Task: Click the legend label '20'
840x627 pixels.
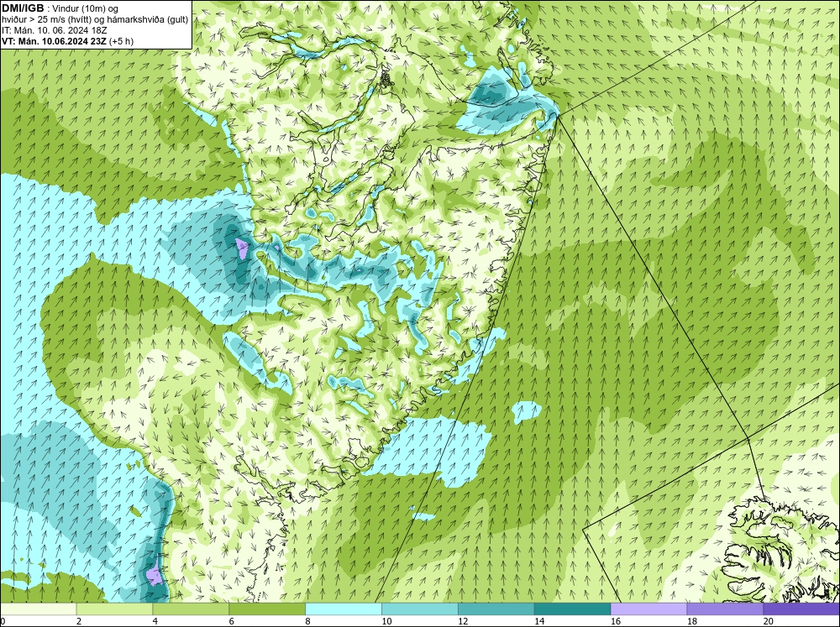Action: (x=769, y=621)
